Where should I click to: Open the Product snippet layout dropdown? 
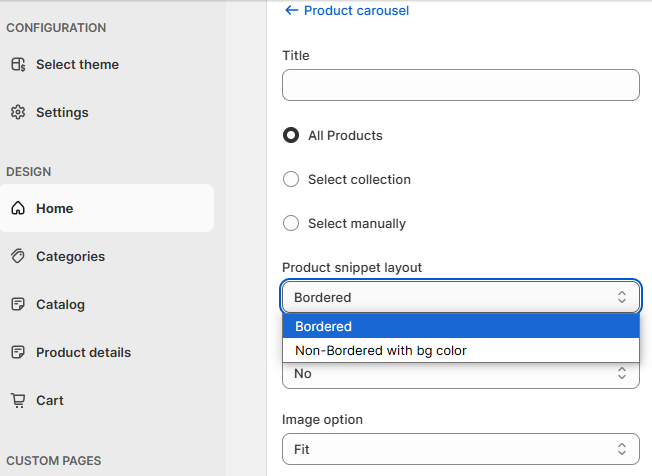click(x=461, y=297)
